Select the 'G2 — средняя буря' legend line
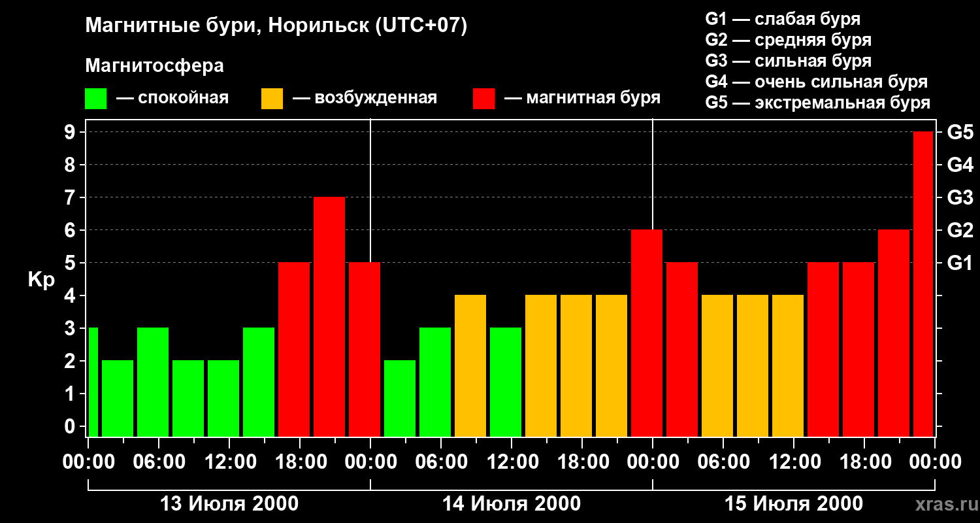This screenshot has height=523, width=980. [x=788, y=40]
